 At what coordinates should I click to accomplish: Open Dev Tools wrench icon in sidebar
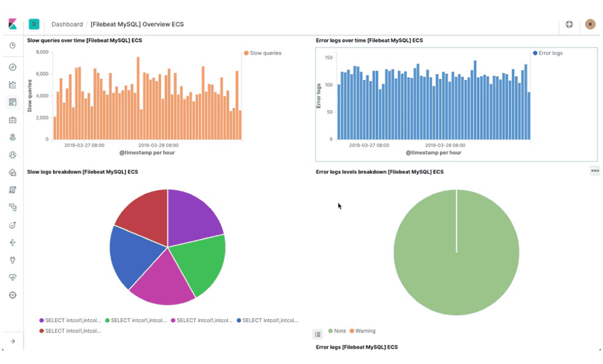[12, 260]
